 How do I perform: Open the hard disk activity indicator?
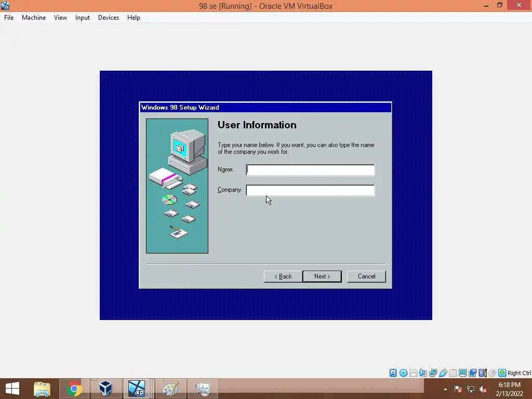point(393,373)
